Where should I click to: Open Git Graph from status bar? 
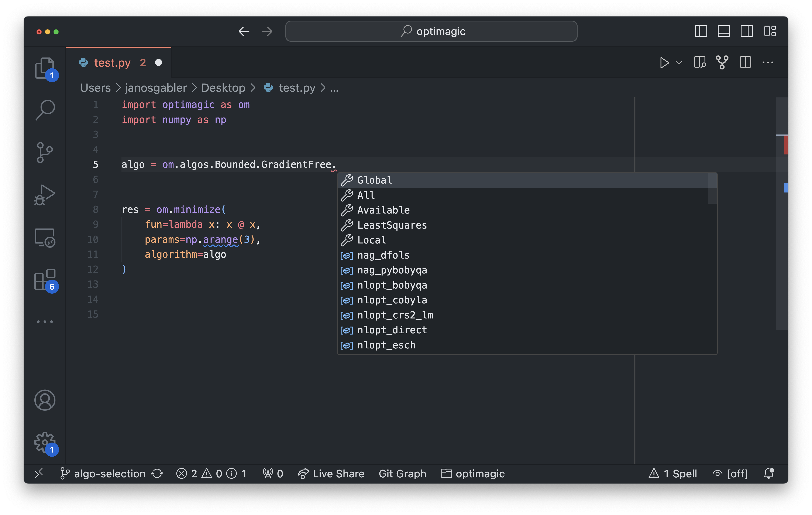coord(402,474)
